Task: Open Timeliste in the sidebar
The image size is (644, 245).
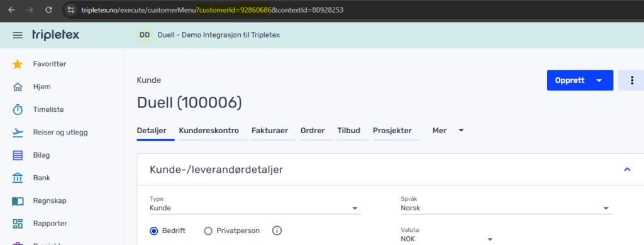Action: click(x=48, y=109)
